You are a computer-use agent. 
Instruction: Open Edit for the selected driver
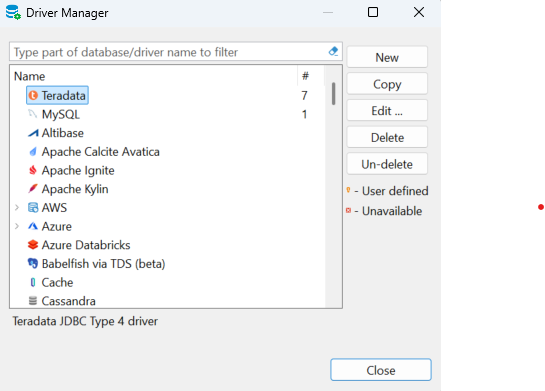pos(387,111)
